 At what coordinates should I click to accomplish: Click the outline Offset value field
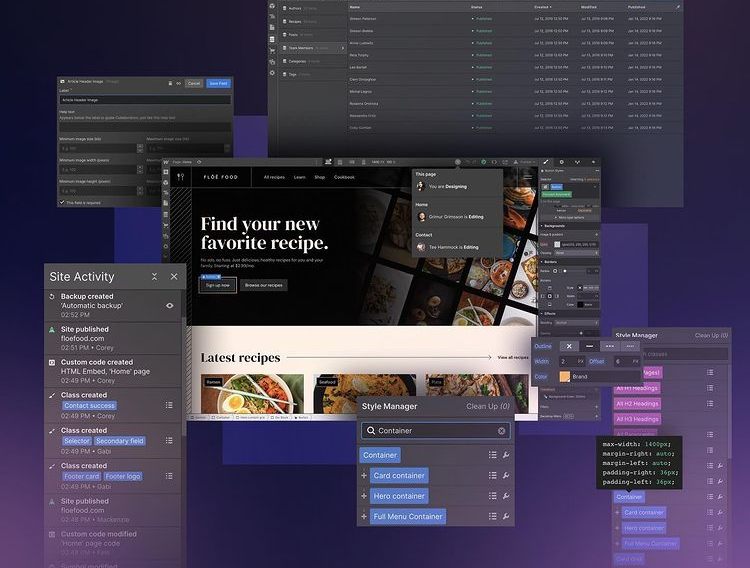tap(627, 361)
